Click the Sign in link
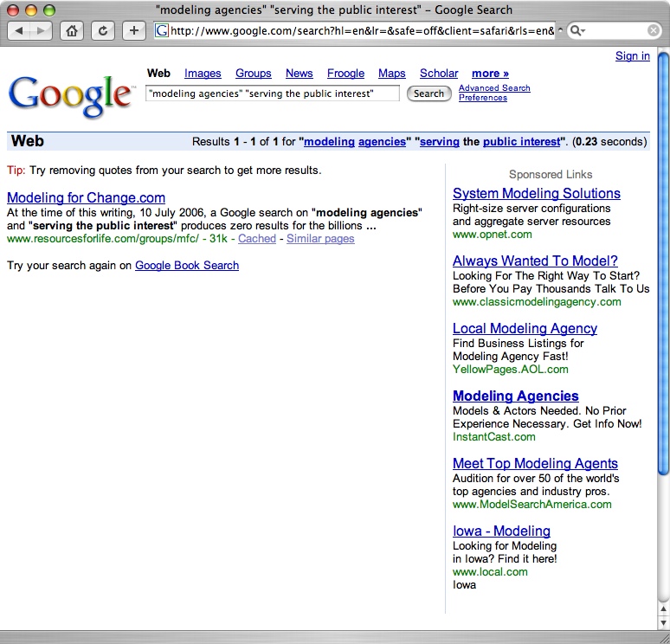The height and width of the screenshot is (644, 670). [x=632, y=56]
